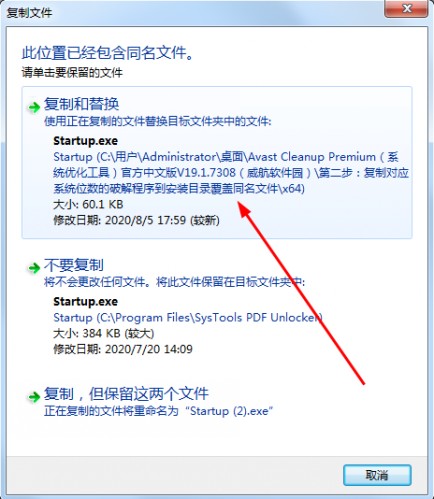The height and width of the screenshot is (499, 434).
Task: Click the SysTools PDF Unlocker destination path
Action: [188, 317]
